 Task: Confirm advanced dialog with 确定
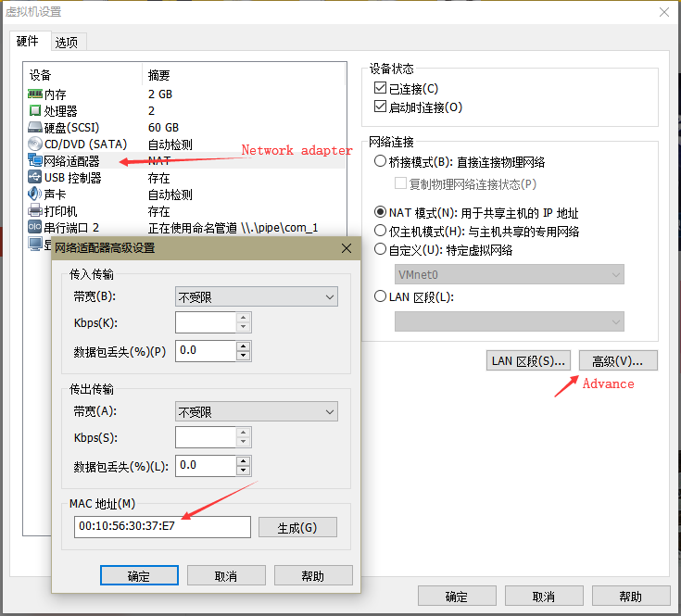coord(139,575)
